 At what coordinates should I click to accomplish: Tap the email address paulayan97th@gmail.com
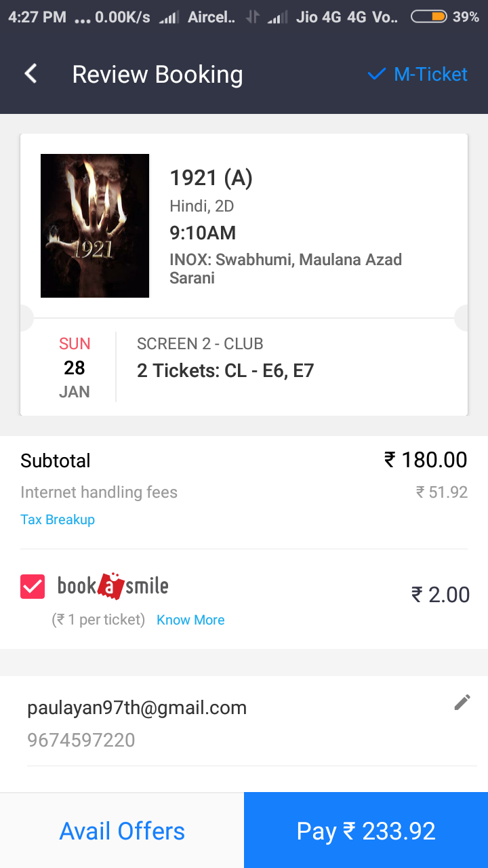click(137, 708)
